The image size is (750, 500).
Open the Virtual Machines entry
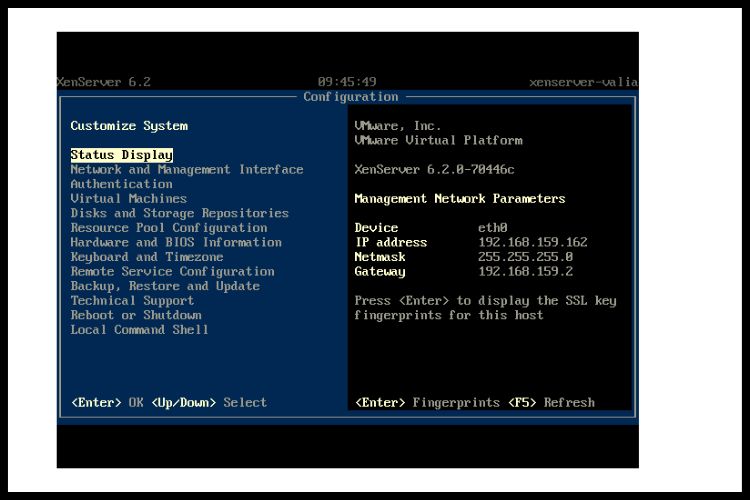coord(129,199)
